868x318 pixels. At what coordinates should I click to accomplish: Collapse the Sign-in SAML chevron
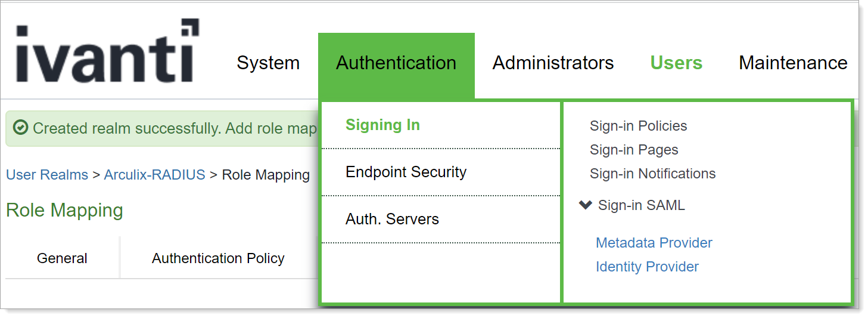586,205
